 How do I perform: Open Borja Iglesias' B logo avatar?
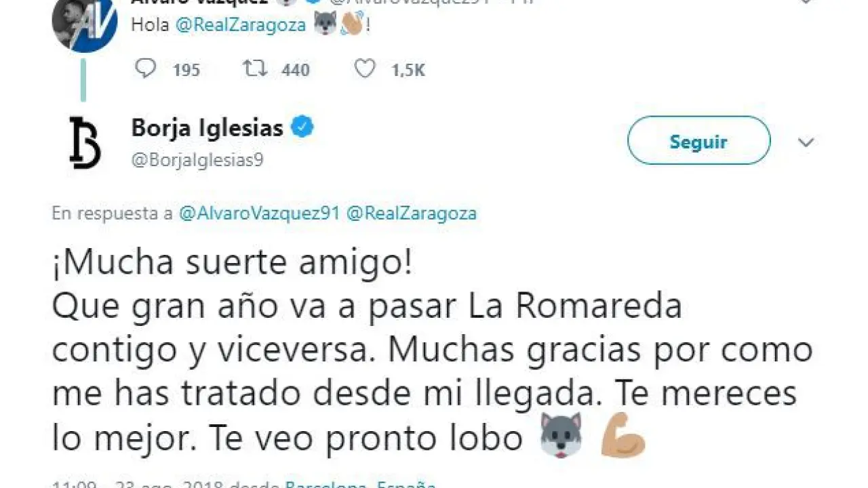(85, 142)
